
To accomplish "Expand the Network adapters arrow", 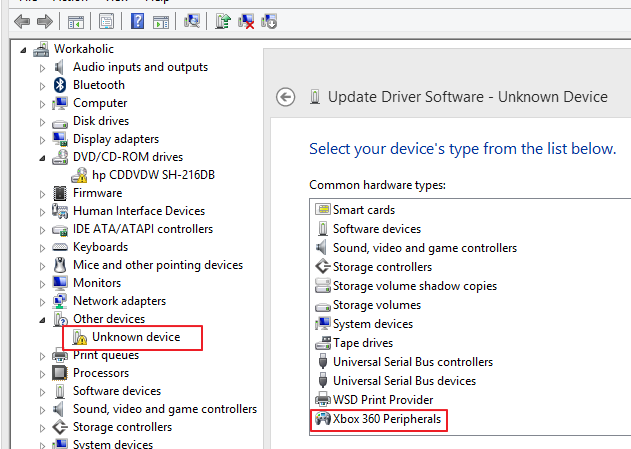I will click(x=42, y=302).
